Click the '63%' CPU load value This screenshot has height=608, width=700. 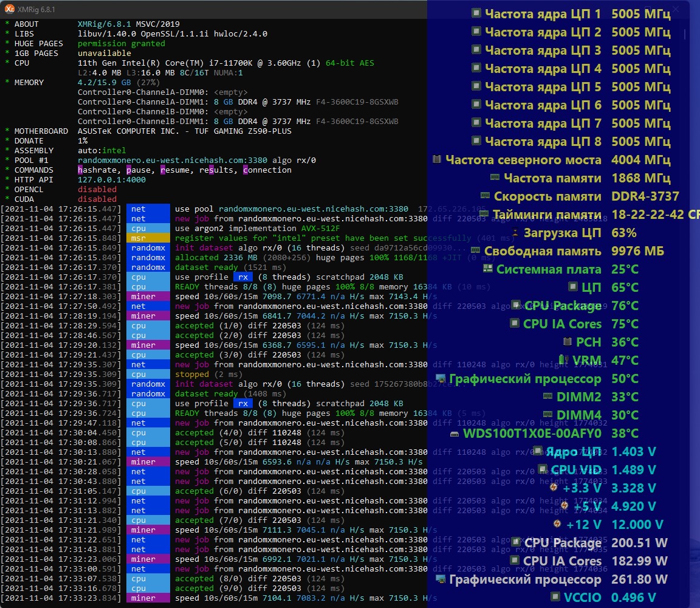(x=624, y=233)
